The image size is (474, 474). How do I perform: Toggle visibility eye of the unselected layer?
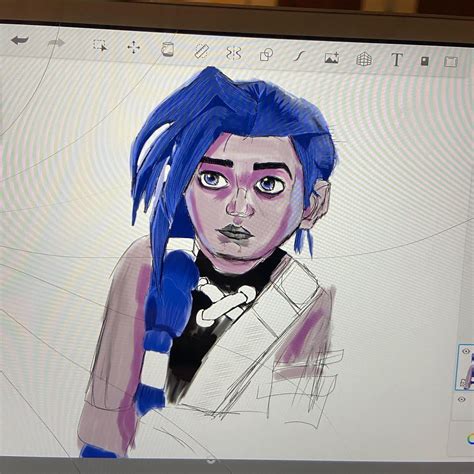(462, 399)
